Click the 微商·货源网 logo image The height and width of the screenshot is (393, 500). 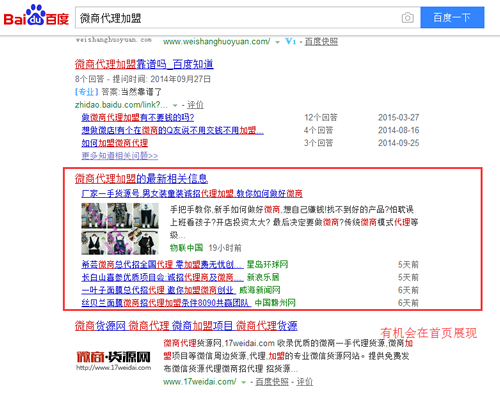(x=113, y=360)
